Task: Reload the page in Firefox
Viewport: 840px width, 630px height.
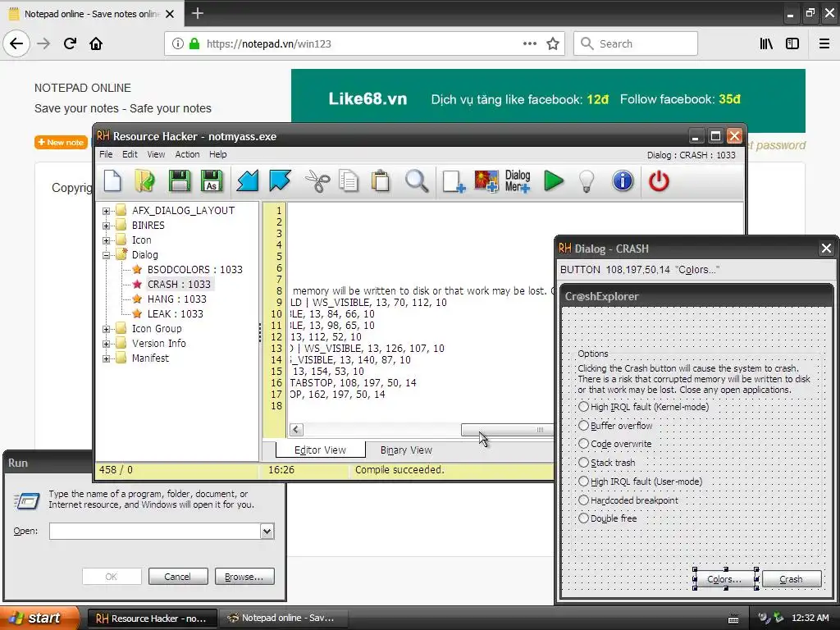Action: point(70,43)
